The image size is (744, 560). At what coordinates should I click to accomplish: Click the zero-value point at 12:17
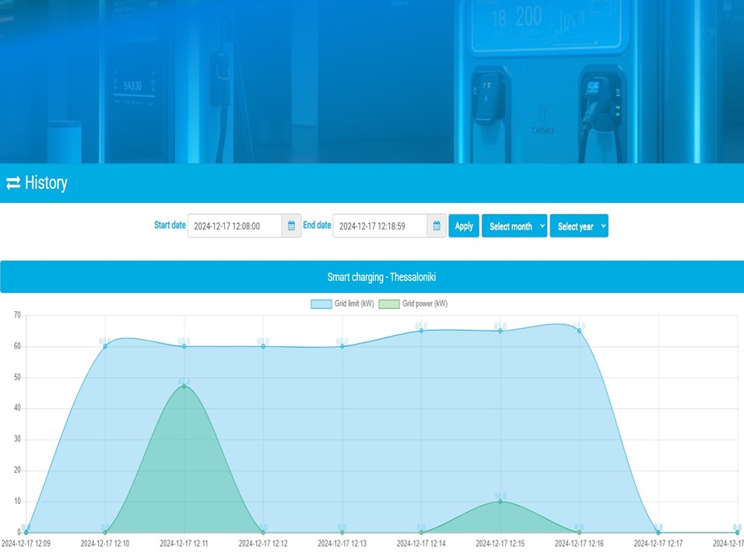(x=658, y=533)
